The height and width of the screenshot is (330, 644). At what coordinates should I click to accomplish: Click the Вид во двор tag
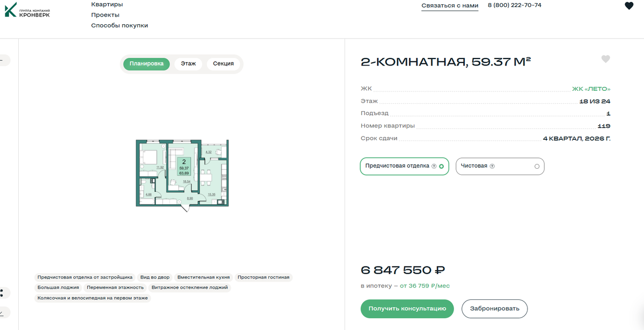(155, 277)
